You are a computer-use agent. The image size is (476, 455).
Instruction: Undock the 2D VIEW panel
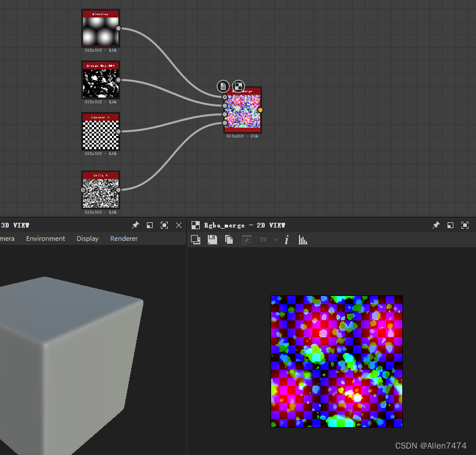tap(450, 225)
